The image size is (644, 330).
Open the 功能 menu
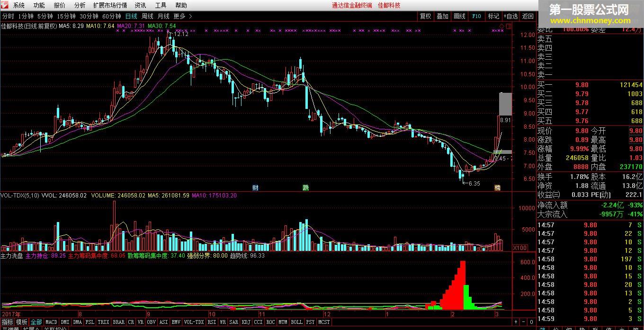(x=39, y=5)
